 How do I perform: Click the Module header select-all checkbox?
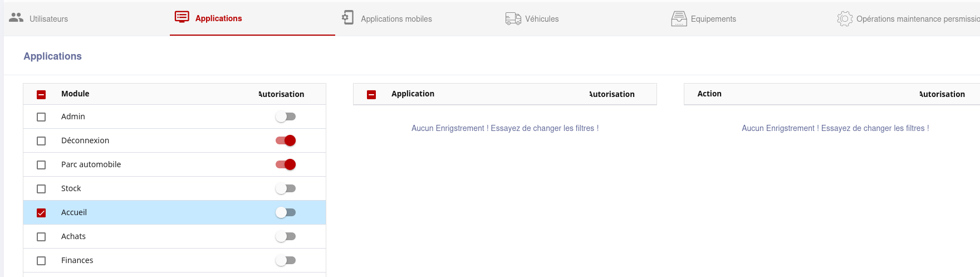[x=41, y=95]
